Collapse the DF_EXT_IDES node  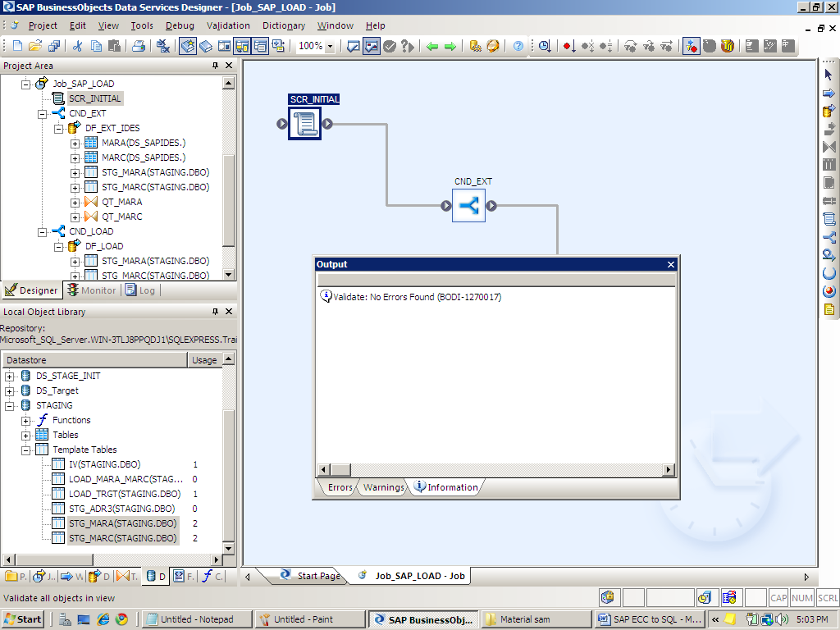[58, 129]
